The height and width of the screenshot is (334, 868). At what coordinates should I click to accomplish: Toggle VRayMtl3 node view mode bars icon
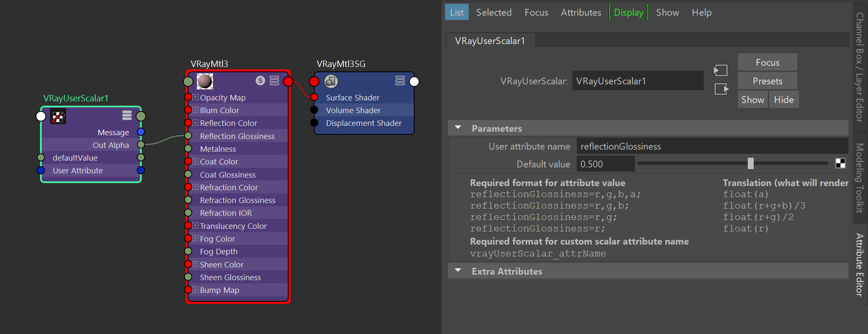[x=274, y=81]
